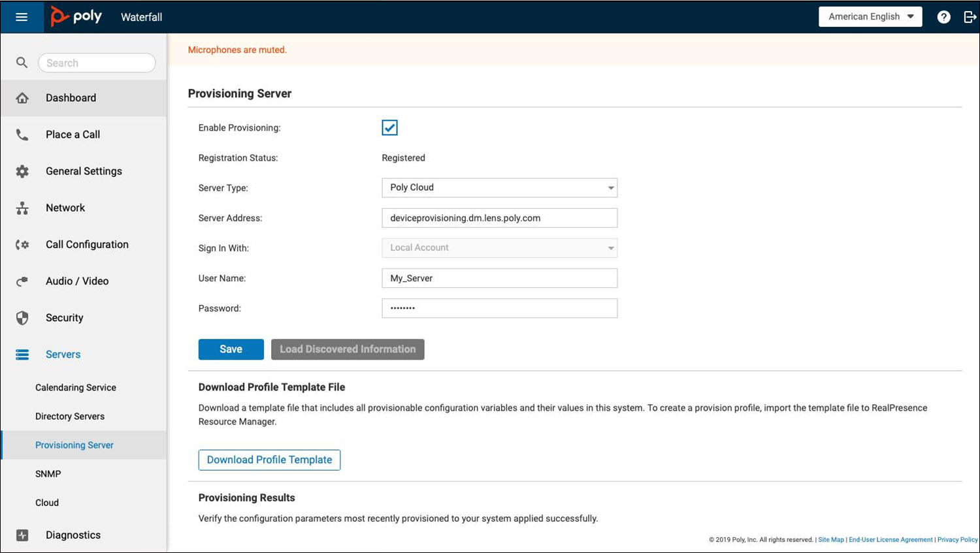Select Calendaring Service under Servers
Image resolution: width=980 pixels, height=553 pixels.
pos(75,387)
